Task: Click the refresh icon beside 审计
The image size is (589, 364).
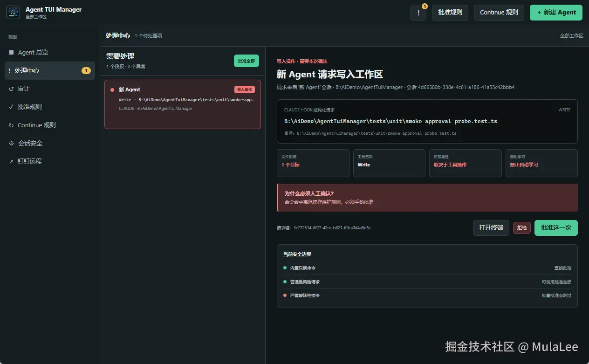Action: pyautogui.click(x=11, y=89)
